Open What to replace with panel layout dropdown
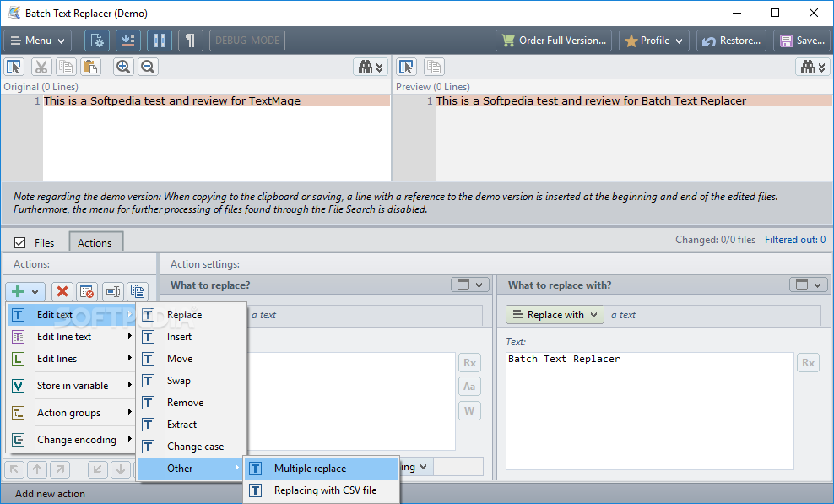The height and width of the screenshot is (504, 834). [x=809, y=285]
